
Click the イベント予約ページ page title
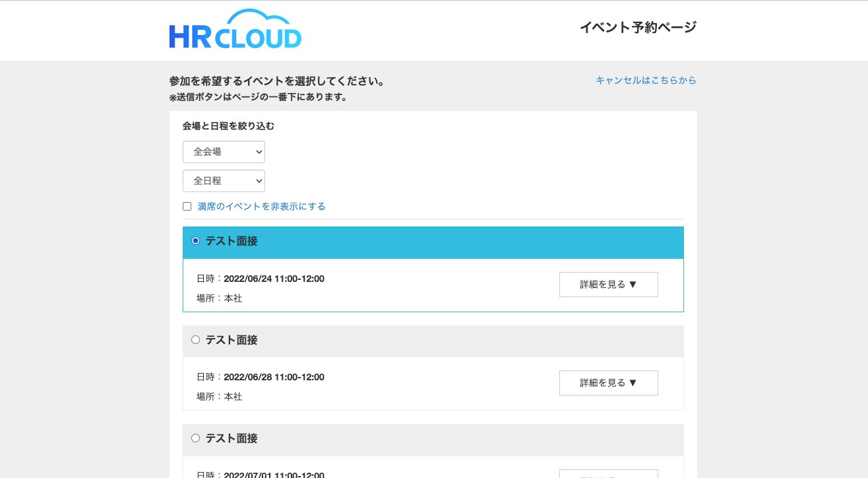click(638, 27)
